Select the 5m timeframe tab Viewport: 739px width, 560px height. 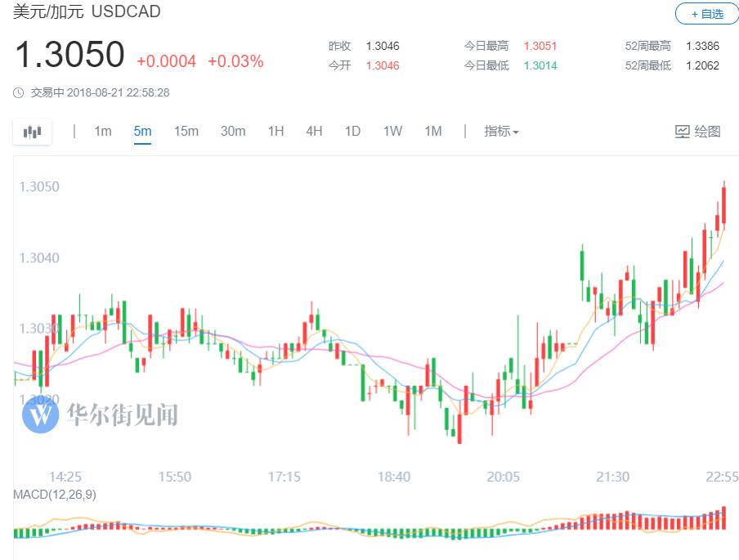pyautogui.click(x=143, y=132)
